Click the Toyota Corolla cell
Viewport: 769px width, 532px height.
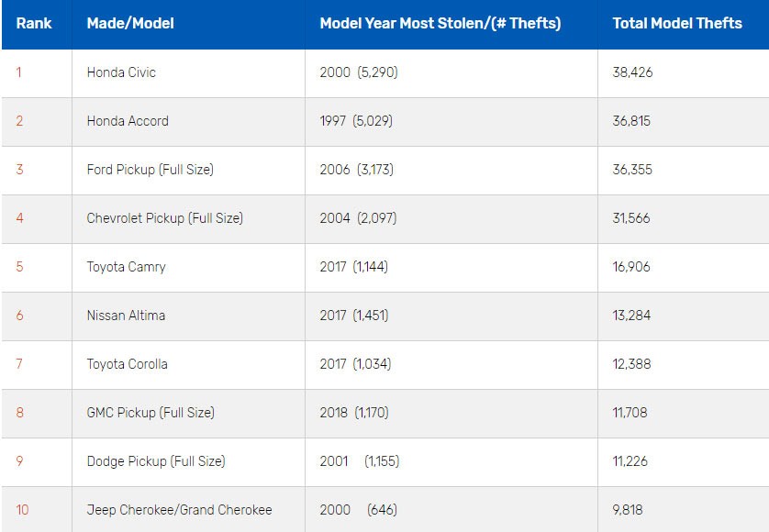click(x=128, y=364)
